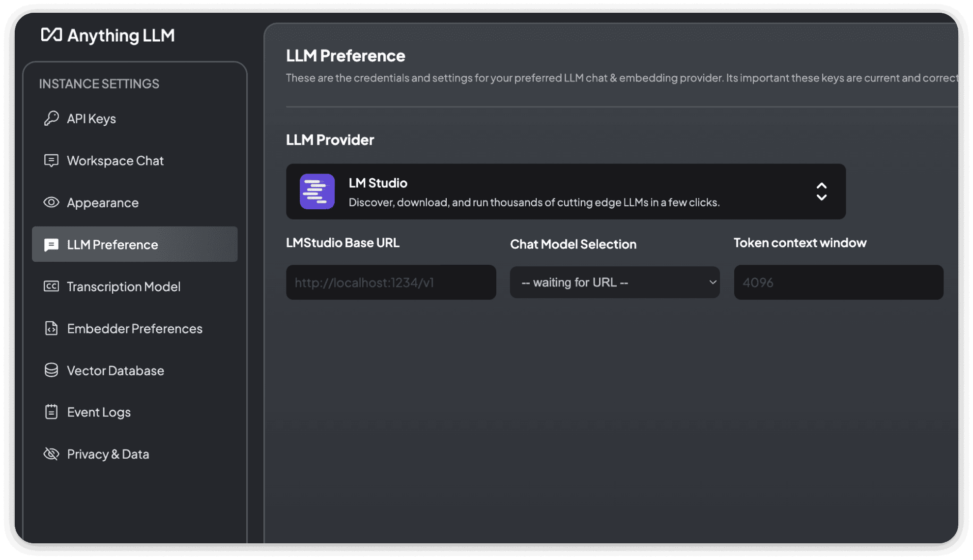This screenshot has height=560, width=973.
Task: Click the Embedder Preferences file icon
Action: coord(51,328)
